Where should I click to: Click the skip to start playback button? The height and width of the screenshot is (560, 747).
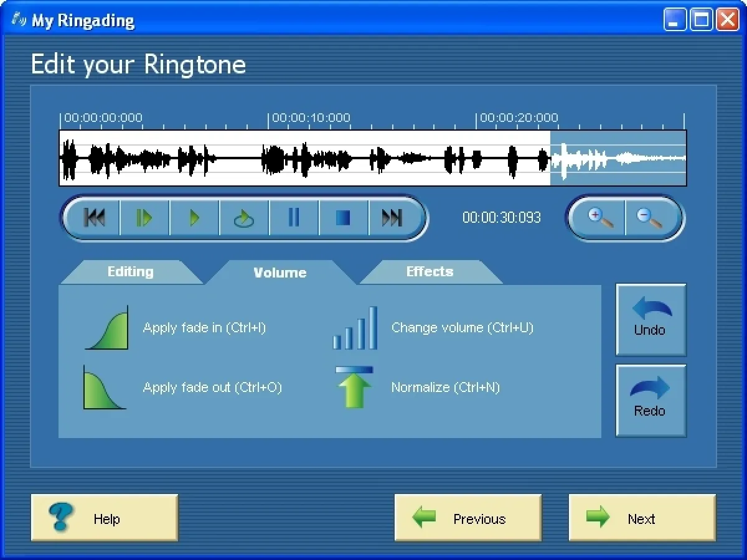[x=95, y=218]
